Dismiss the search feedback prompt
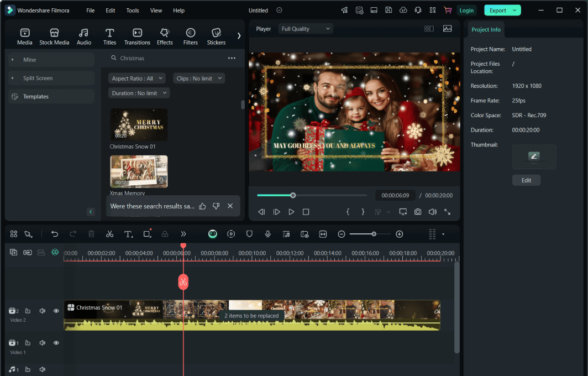Image resolution: width=588 pixels, height=376 pixels. [230, 206]
